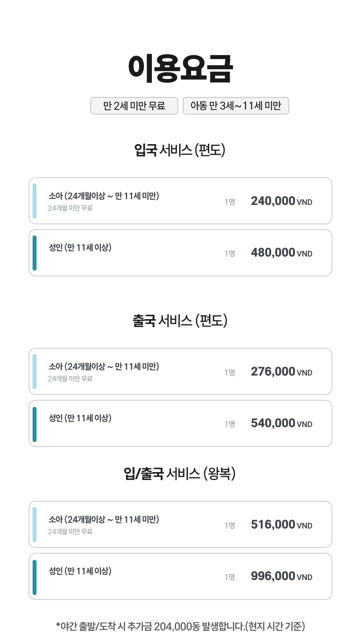Click the '이용요금' page title
This screenshot has height=644, width=361.
click(x=180, y=69)
